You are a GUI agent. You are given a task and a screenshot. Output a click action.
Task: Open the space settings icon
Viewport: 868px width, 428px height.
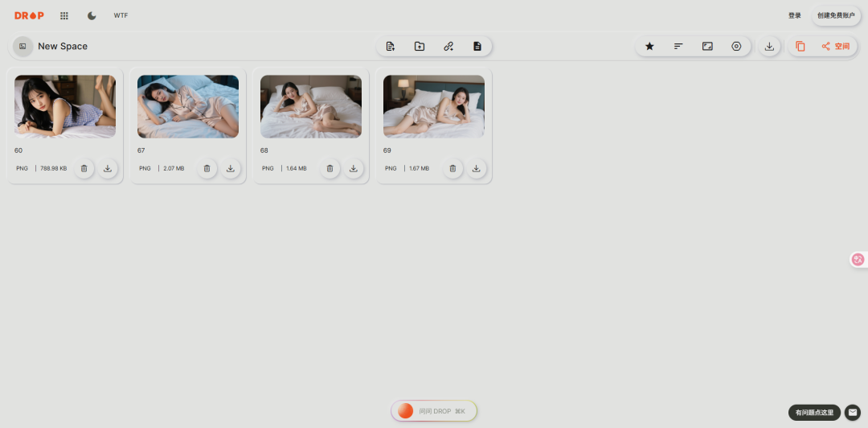[736, 47]
